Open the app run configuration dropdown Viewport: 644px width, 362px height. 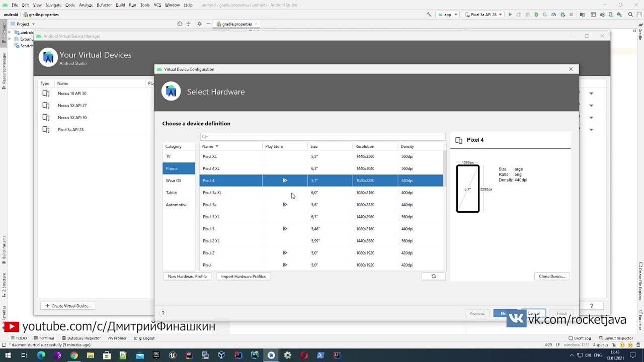[x=447, y=15]
